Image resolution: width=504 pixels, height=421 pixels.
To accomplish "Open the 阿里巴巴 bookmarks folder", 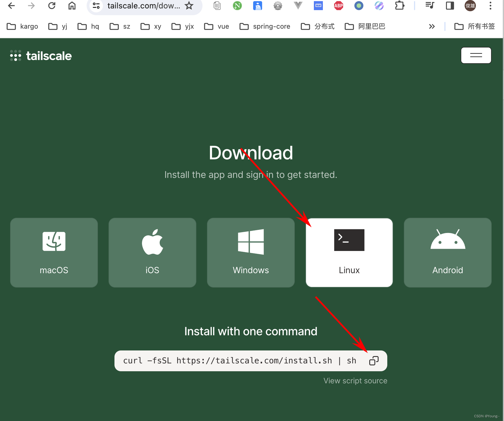I will (x=365, y=26).
